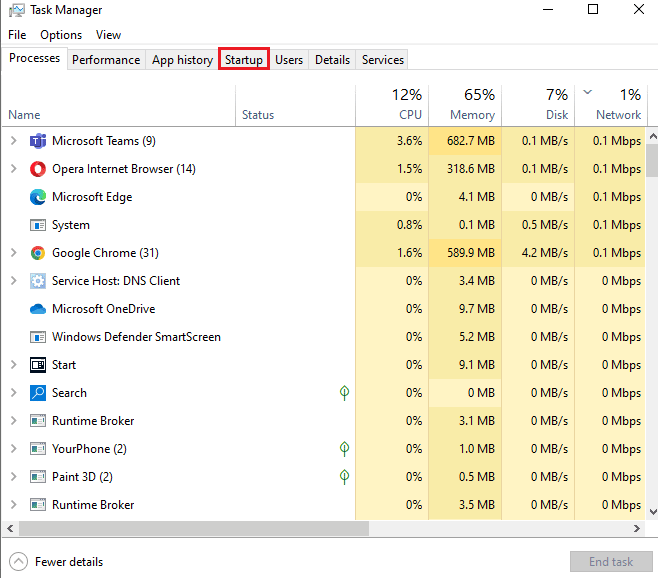Switch to the Details tab
658x578 pixels.
332,60
